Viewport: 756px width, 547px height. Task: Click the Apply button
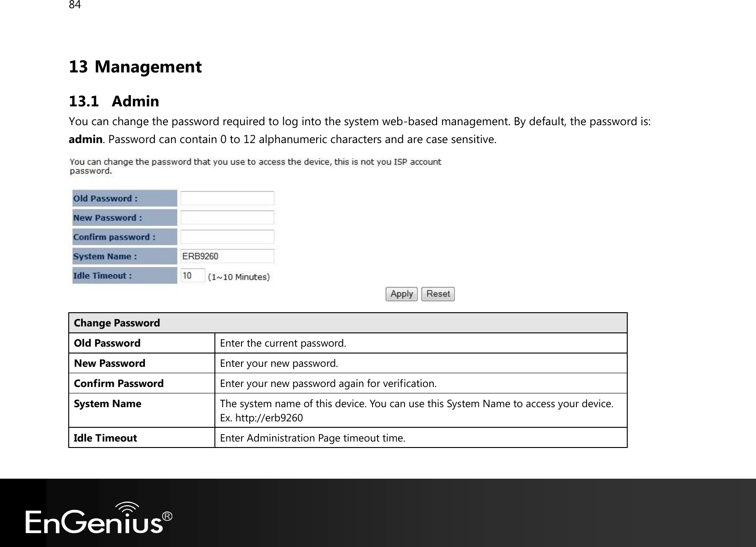pyautogui.click(x=401, y=294)
